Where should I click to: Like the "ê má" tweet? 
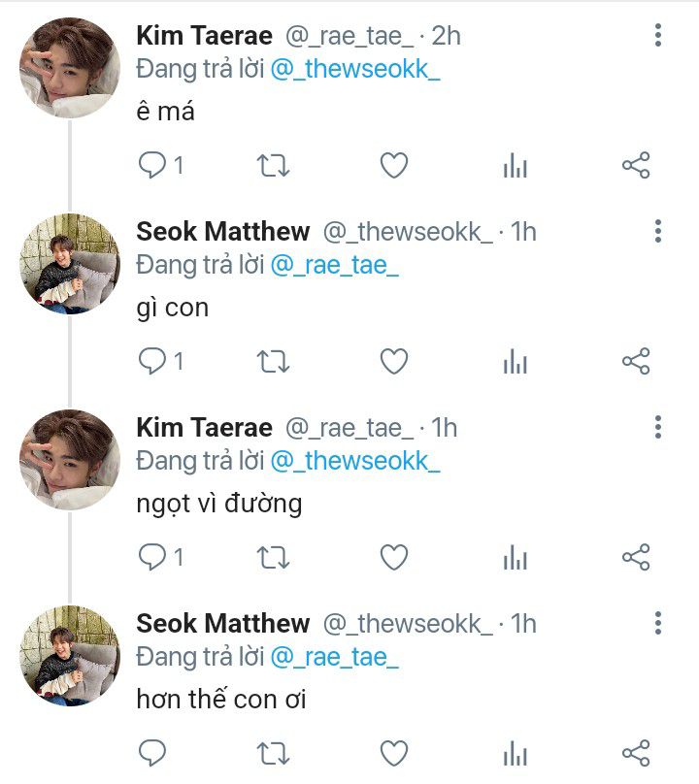[394, 166]
